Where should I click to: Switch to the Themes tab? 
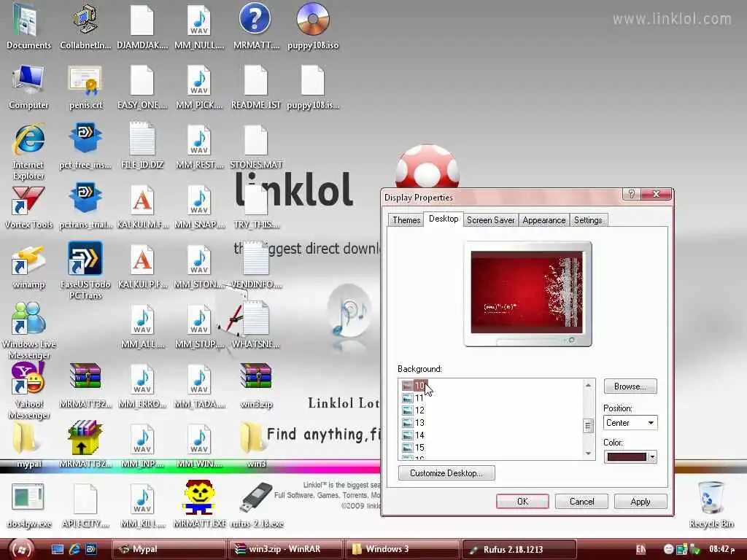tap(406, 220)
